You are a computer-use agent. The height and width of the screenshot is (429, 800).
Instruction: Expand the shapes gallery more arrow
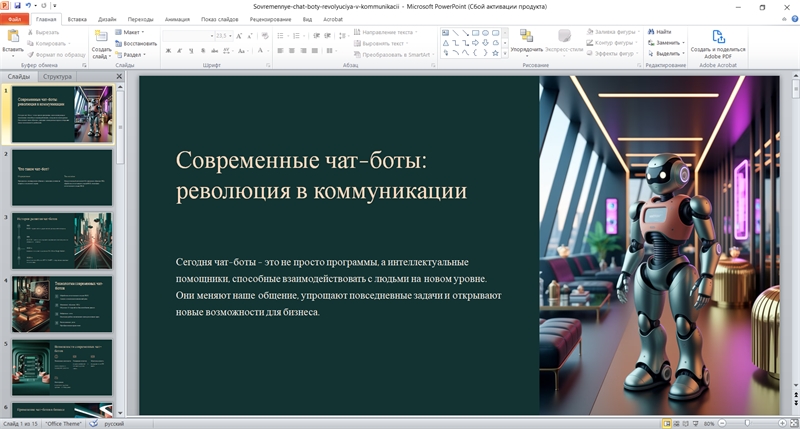[x=505, y=53]
